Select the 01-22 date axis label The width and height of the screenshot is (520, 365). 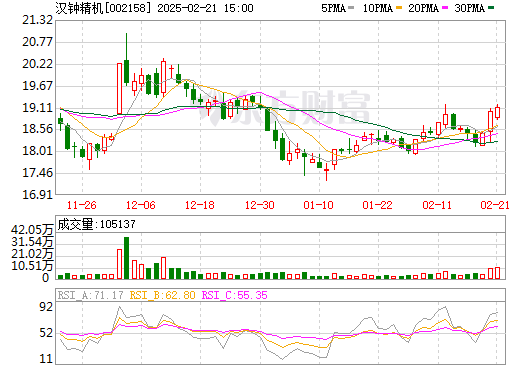378,205
